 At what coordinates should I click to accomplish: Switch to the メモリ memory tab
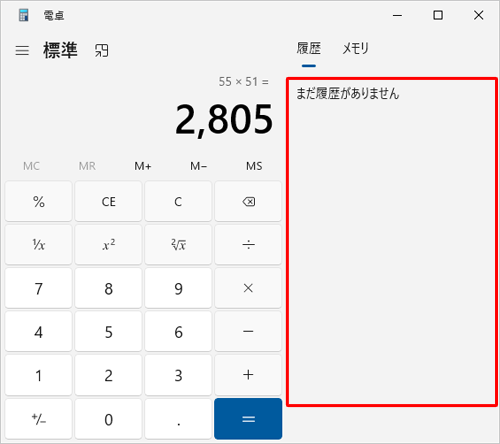(355, 49)
